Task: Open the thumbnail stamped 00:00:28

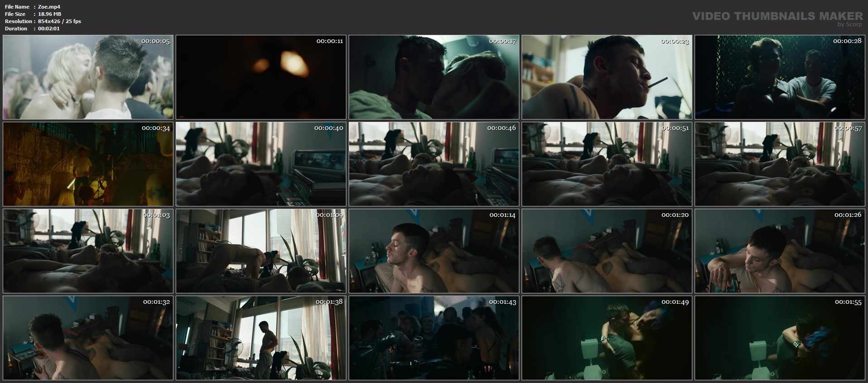Action: (x=780, y=77)
